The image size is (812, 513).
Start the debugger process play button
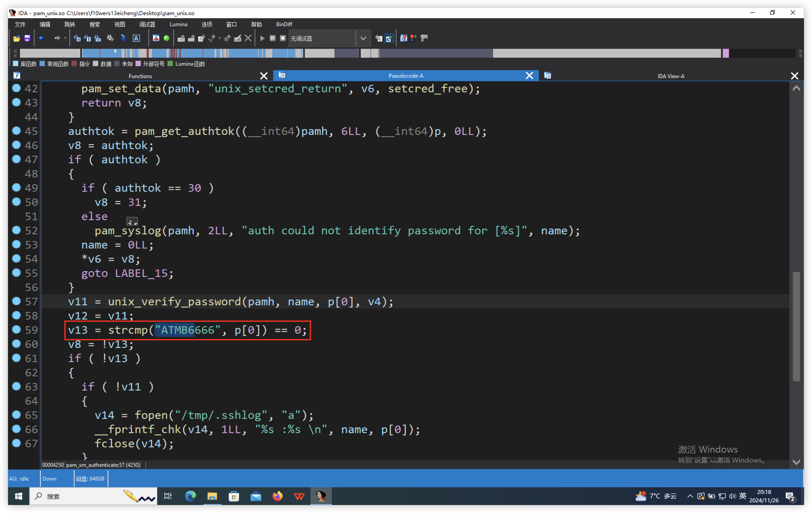(x=262, y=38)
